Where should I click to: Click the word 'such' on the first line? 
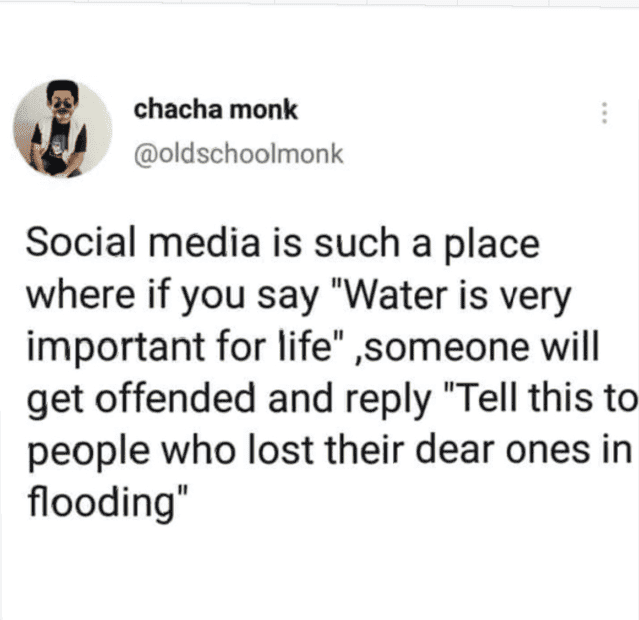click(x=357, y=244)
